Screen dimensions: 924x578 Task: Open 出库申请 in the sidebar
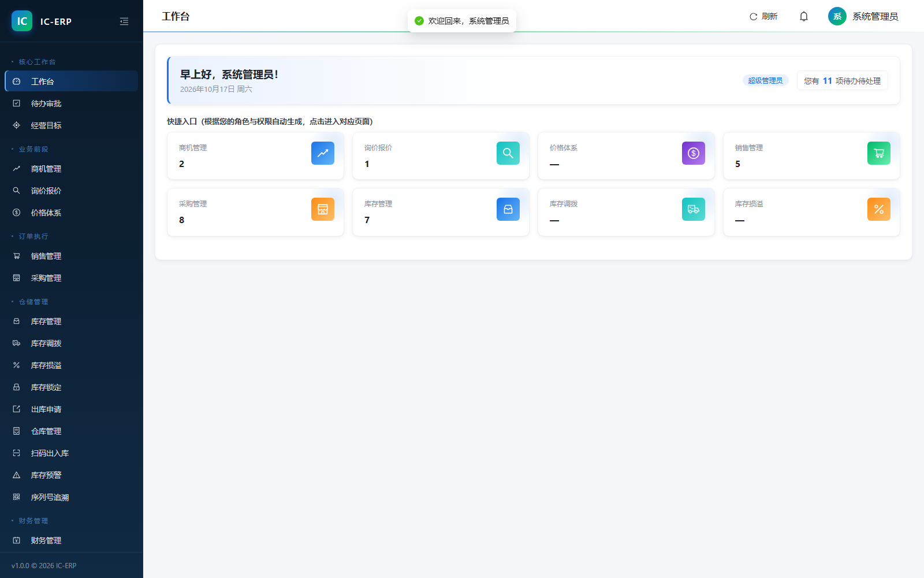point(72,409)
